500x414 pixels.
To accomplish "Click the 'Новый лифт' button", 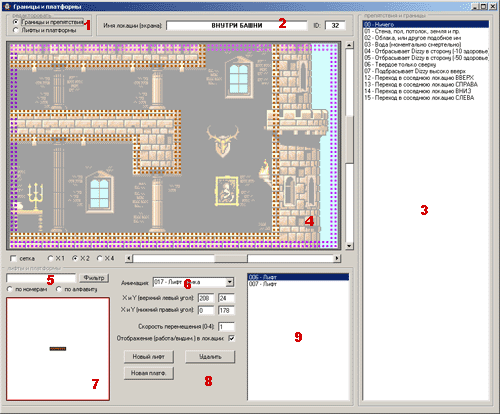I will pyautogui.click(x=149, y=357).
